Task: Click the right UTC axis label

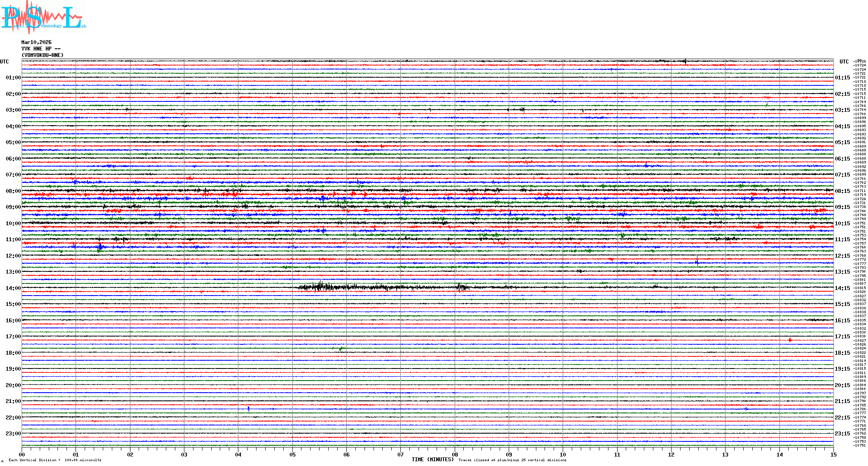Action: 844,62
